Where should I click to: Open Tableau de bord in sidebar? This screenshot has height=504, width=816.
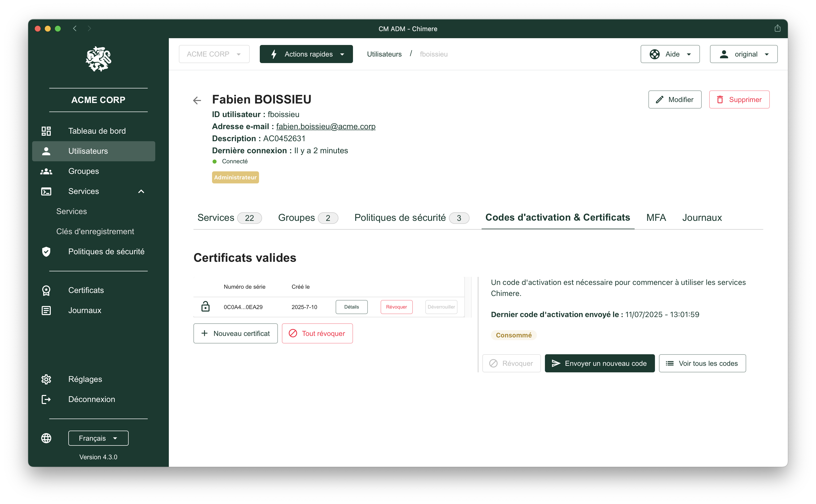tap(94, 131)
